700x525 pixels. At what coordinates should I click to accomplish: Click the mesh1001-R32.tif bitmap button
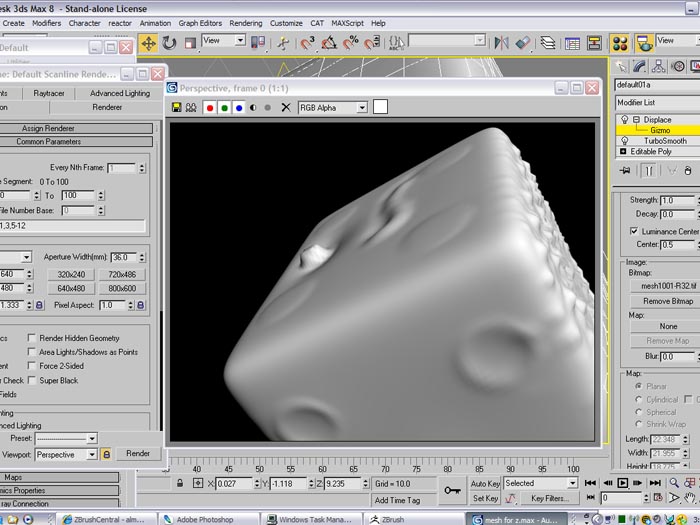[x=667, y=286]
